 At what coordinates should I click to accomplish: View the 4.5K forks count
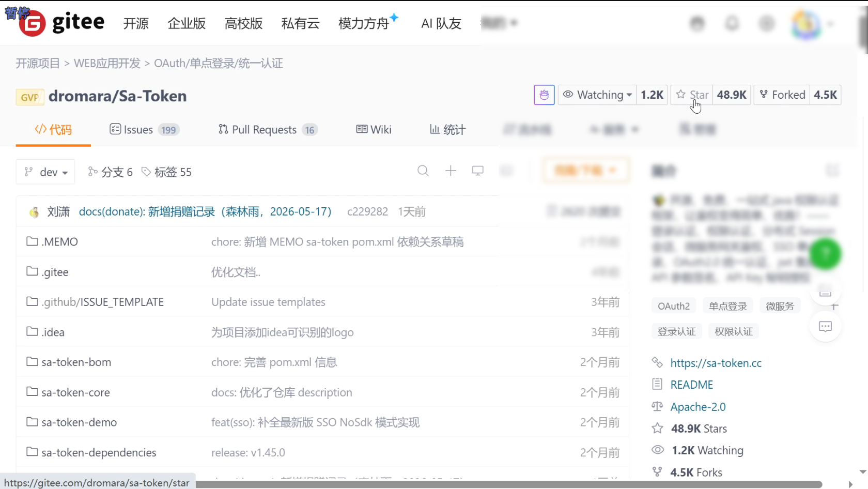point(825,95)
